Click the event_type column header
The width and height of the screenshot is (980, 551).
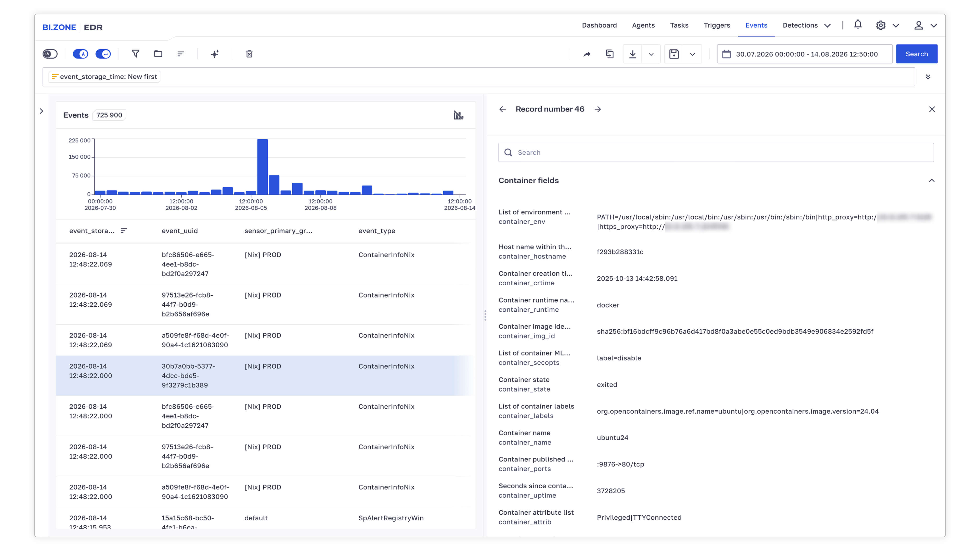tap(377, 231)
